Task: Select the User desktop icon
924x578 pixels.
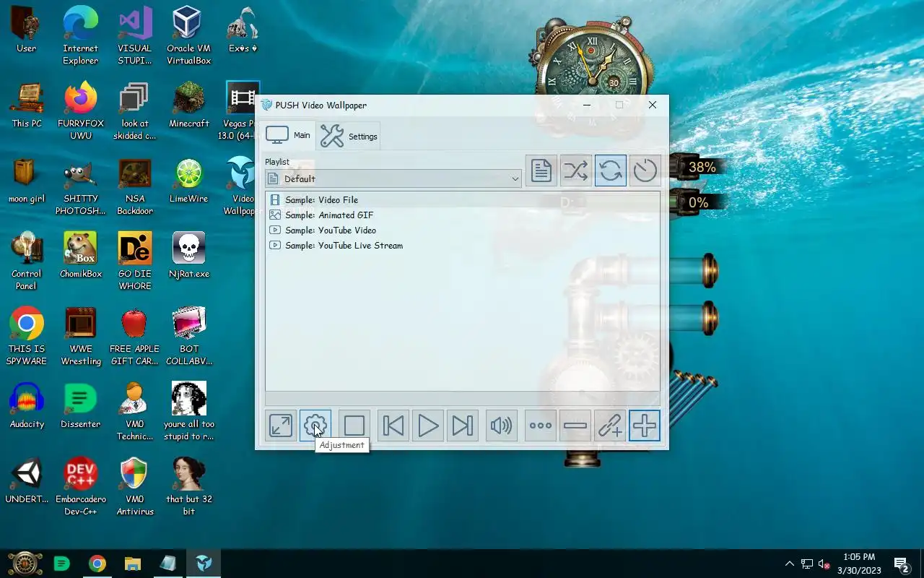Action: click(x=27, y=30)
